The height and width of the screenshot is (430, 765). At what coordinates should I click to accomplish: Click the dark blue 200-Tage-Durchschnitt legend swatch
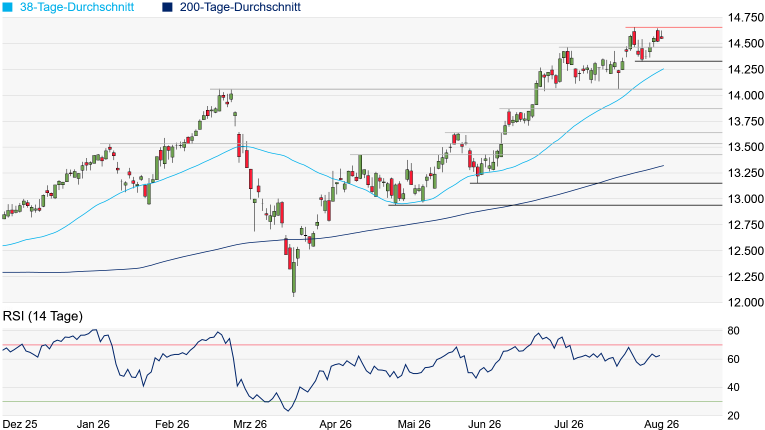(x=167, y=7)
